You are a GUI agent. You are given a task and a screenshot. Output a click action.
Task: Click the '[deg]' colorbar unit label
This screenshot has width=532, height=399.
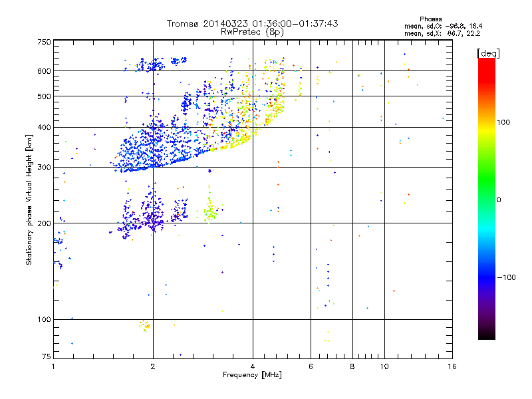pyautogui.click(x=488, y=53)
